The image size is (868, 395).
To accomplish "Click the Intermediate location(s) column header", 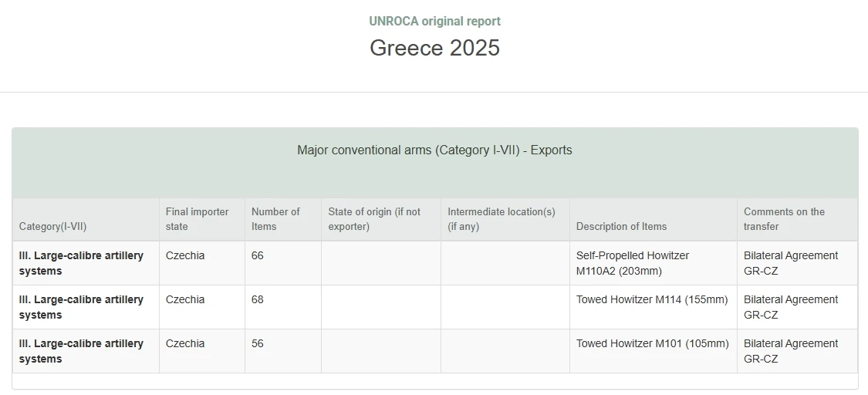I will tap(501, 219).
